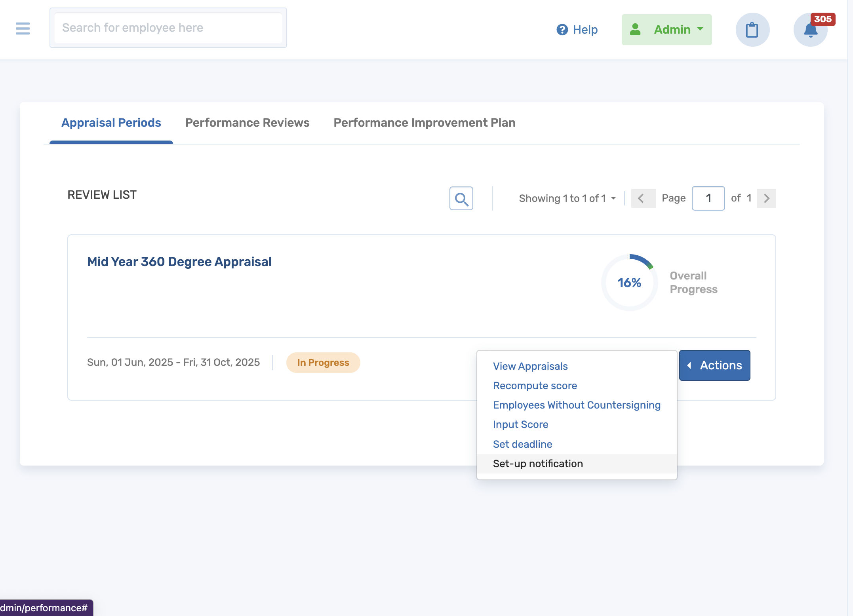The width and height of the screenshot is (853, 616).
Task: Select View Appraisals from the menu
Action: [530, 366]
